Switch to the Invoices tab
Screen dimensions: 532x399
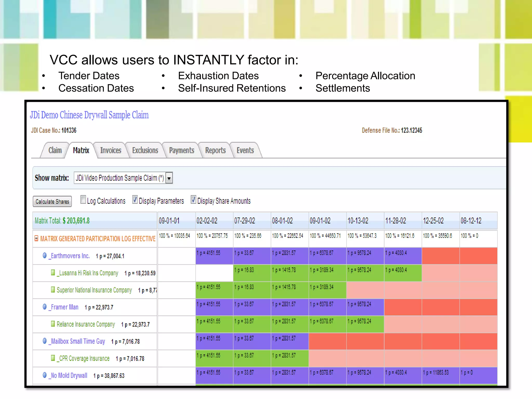click(x=111, y=150)
